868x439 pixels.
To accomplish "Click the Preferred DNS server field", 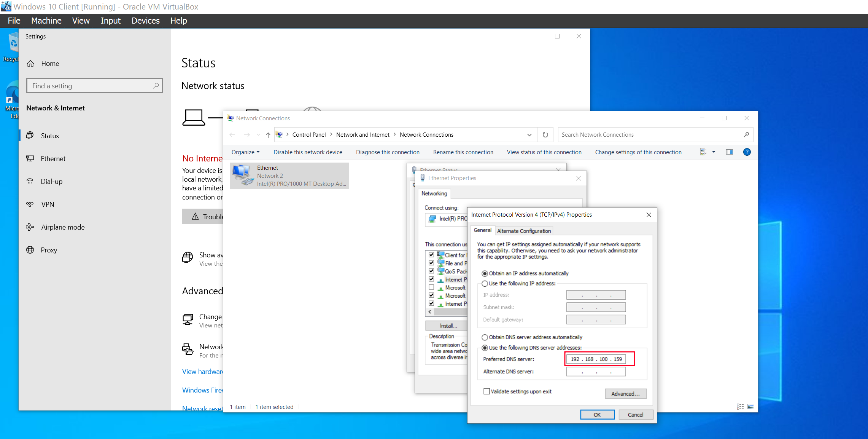I will [x=596, y=359].
